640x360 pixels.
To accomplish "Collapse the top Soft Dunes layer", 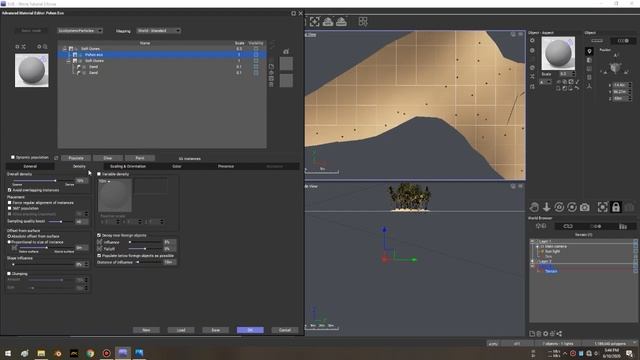I will click(64, 49).
